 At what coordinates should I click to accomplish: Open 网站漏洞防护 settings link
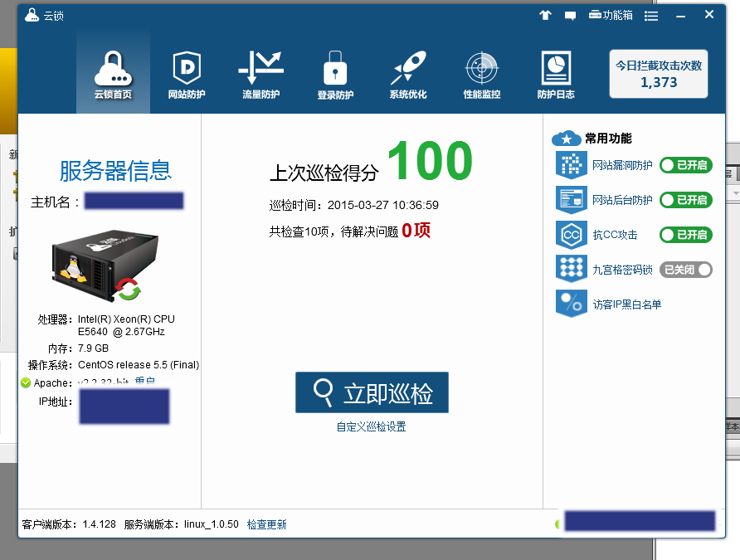[622, 165]
